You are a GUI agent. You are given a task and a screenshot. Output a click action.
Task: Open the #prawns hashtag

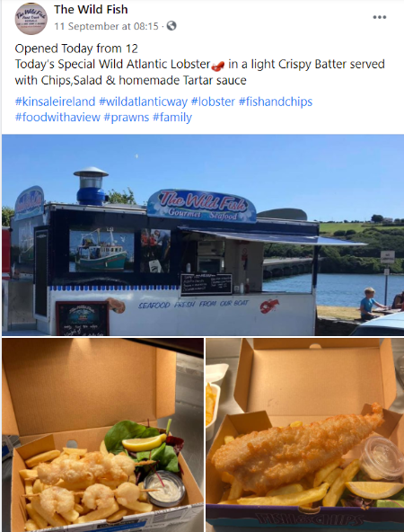(127, 118)
